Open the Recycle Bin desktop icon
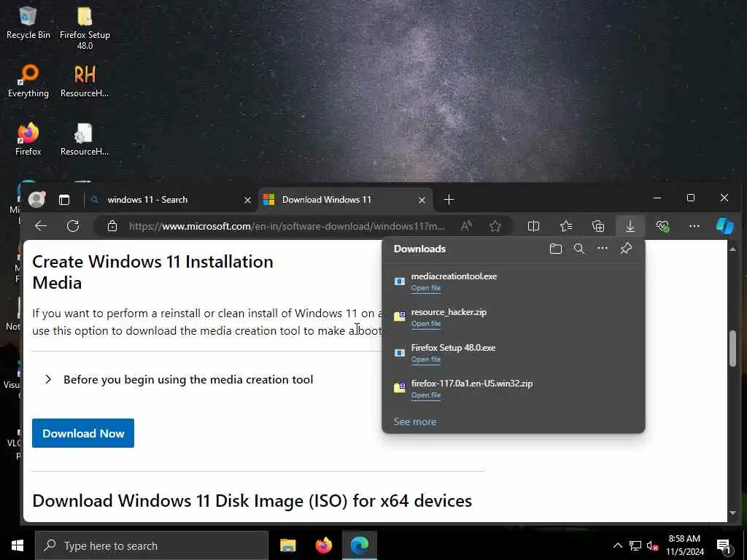Screen dimensions: 747x560 28,23
